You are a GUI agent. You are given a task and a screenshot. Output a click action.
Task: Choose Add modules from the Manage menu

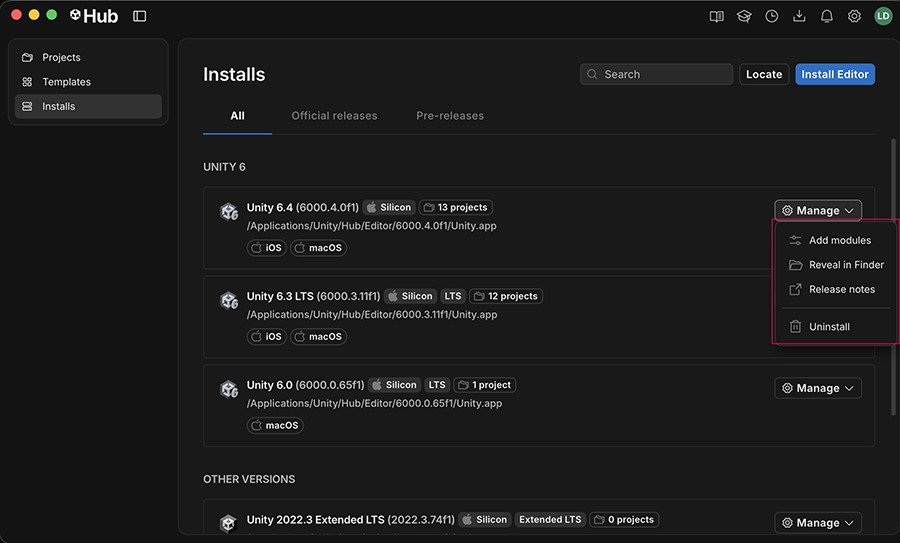click(x=836, y=240)
